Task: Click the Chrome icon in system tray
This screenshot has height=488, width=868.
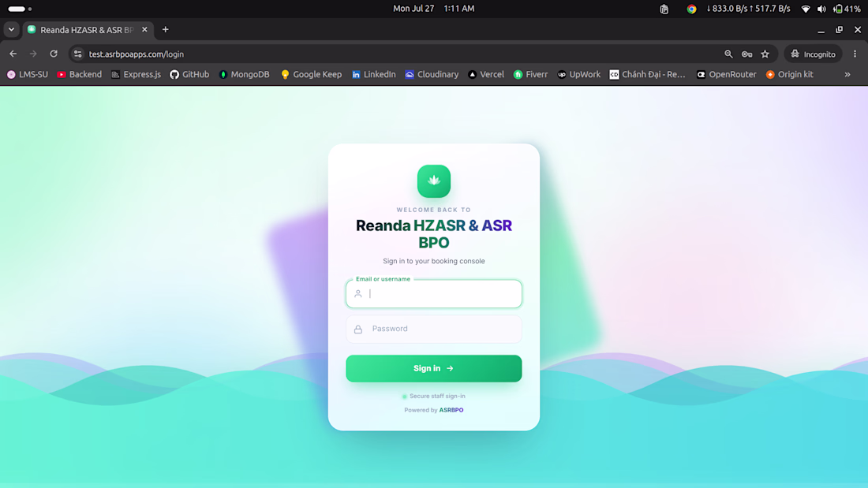Action: tap(691, 9)
